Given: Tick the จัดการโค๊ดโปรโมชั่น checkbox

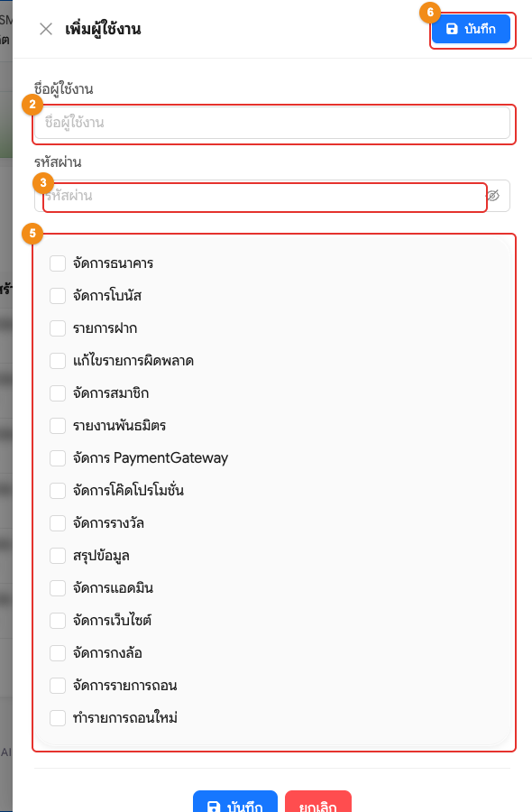Looking at the screenshot, I should tap(58, 491).
